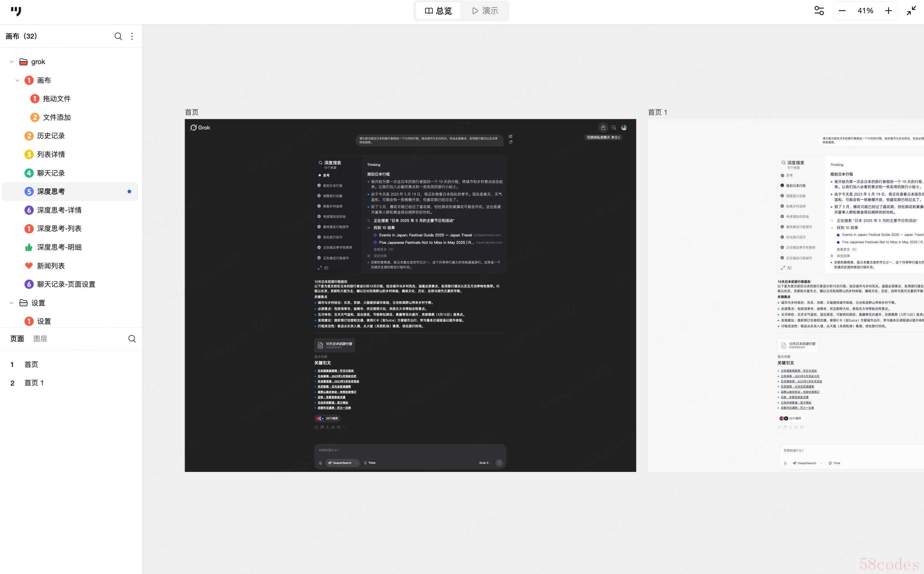
Task: Zoom in with the plus button
Action: point(888,11)
